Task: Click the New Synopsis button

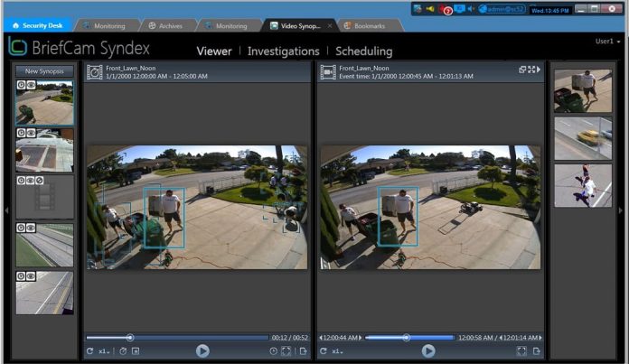Action: click(x=44, y=70)
